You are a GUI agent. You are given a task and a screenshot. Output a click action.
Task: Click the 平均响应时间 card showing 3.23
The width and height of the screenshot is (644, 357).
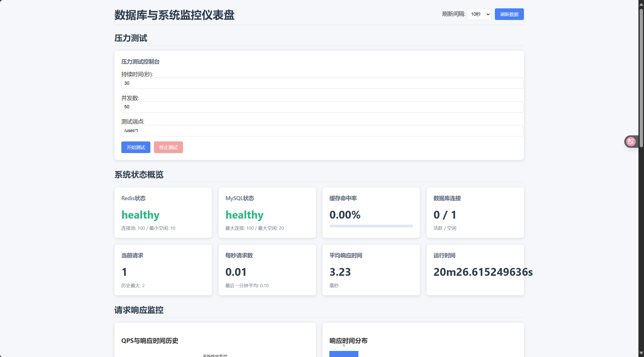[x=371, y=270]
